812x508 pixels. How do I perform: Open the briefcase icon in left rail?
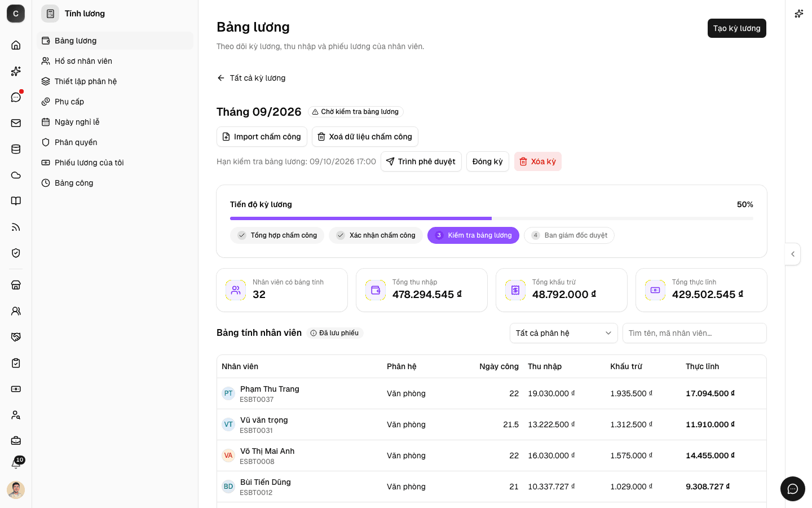click(x=16, y=441)
